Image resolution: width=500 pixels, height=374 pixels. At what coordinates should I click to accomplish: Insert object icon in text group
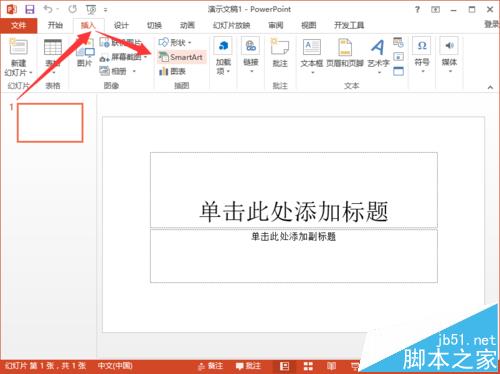click(398, 71)
